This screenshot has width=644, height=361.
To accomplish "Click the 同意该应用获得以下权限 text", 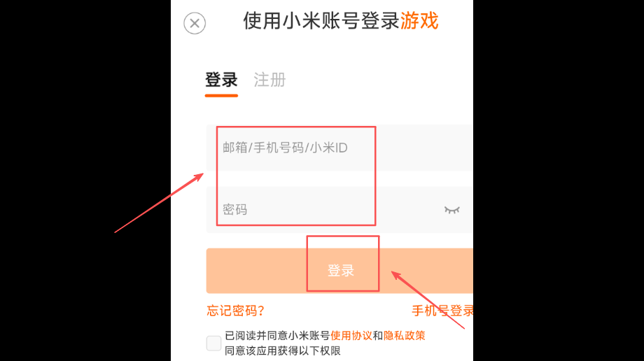I will [283, 351].
